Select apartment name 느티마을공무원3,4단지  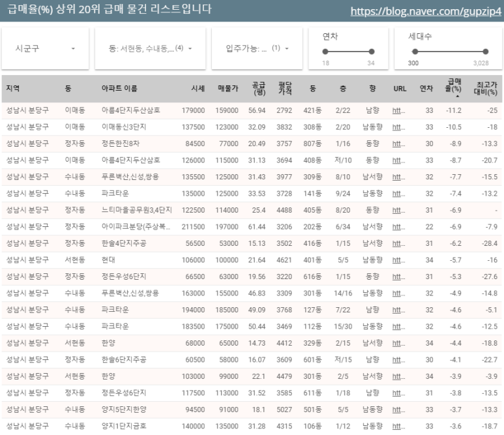click(x=137, y=210)
